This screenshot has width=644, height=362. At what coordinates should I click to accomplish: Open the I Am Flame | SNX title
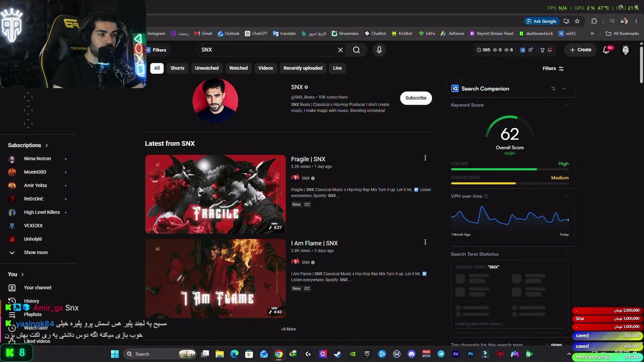click(x=314, y=243)
